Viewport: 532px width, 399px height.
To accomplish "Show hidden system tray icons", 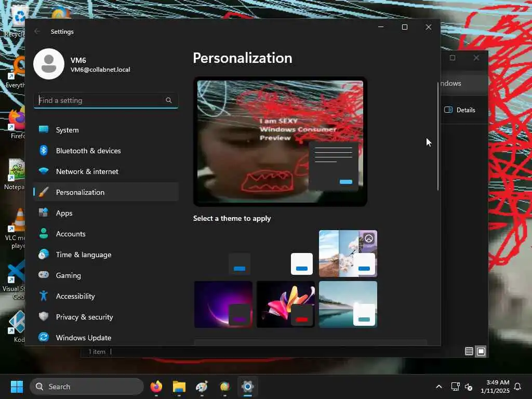I will pos(438,387).
